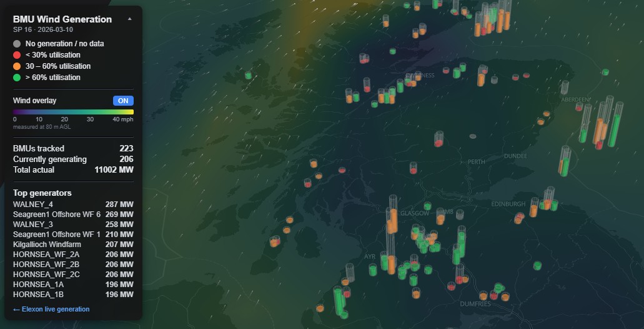Click the grey No generation legend dot
The width and height of the screenshot is (644, 329).
(x=17, y=44)
